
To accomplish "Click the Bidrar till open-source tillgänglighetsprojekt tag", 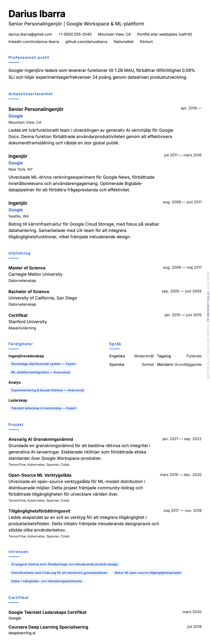I will [x=148, y=573].
